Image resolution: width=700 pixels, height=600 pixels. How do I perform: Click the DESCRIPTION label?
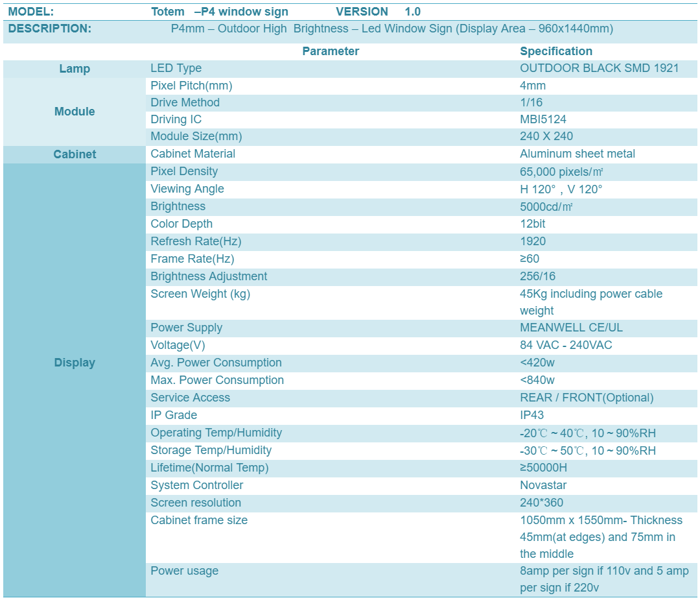49,29
